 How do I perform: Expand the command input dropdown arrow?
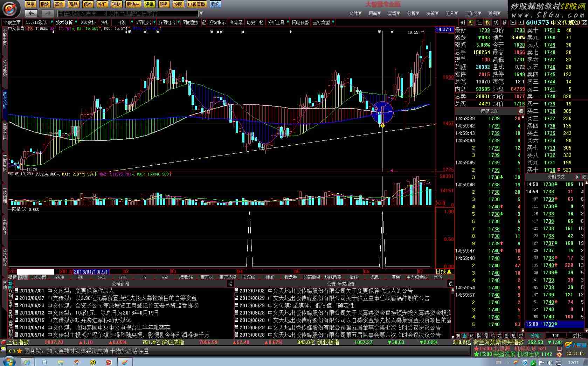201,13
